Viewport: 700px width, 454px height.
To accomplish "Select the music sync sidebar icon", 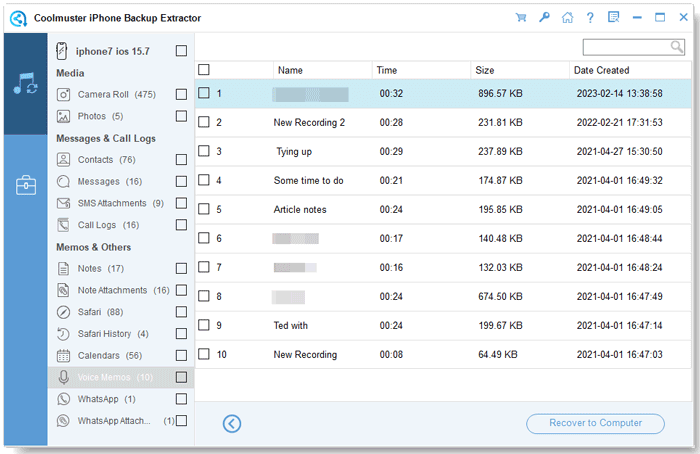I will (x=25, y=83).
